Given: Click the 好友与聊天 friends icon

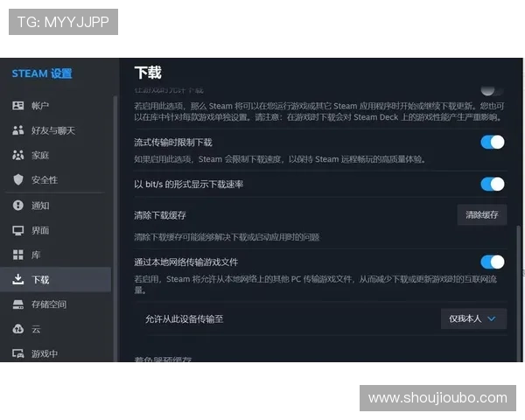Looking at the screenshot, I should point(18,130).
